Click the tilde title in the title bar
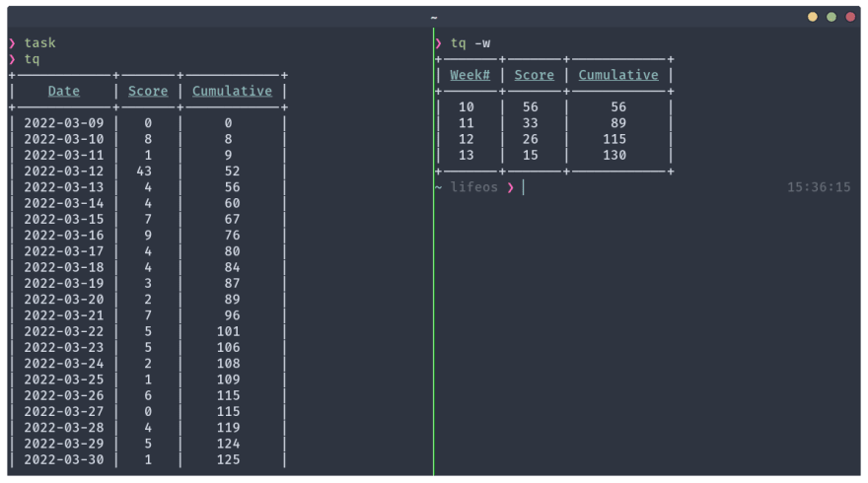Viewport: 868px width, 483px height. point(434,18)
